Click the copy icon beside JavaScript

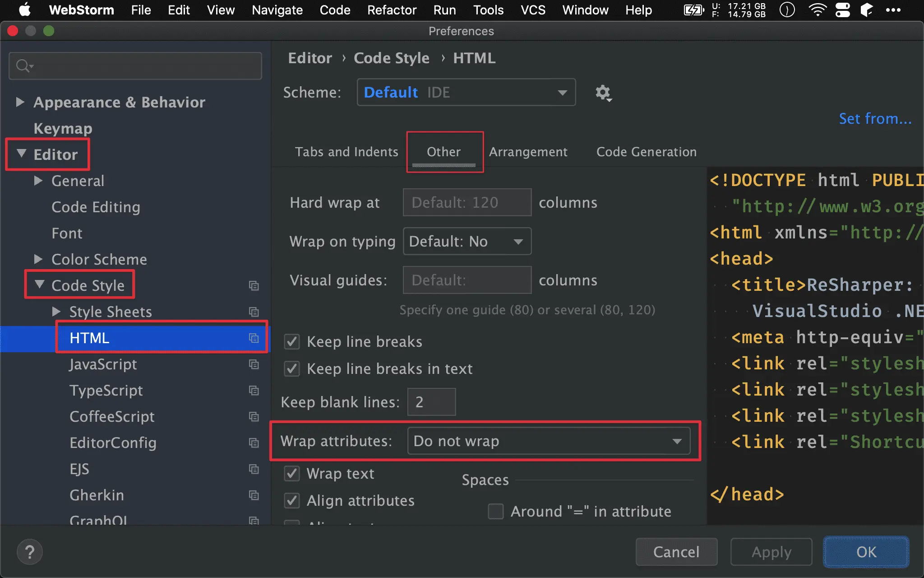[254, 364]
